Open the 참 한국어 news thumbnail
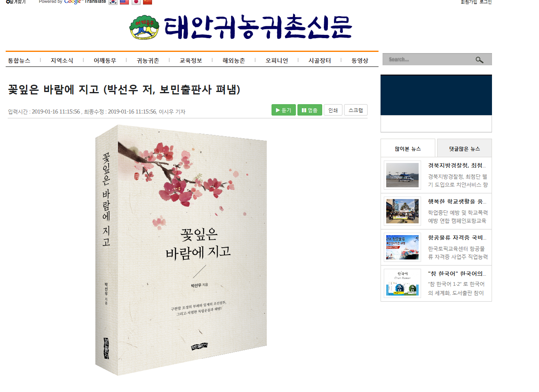Screen dimensions: 539x392 tap(402, 283)
